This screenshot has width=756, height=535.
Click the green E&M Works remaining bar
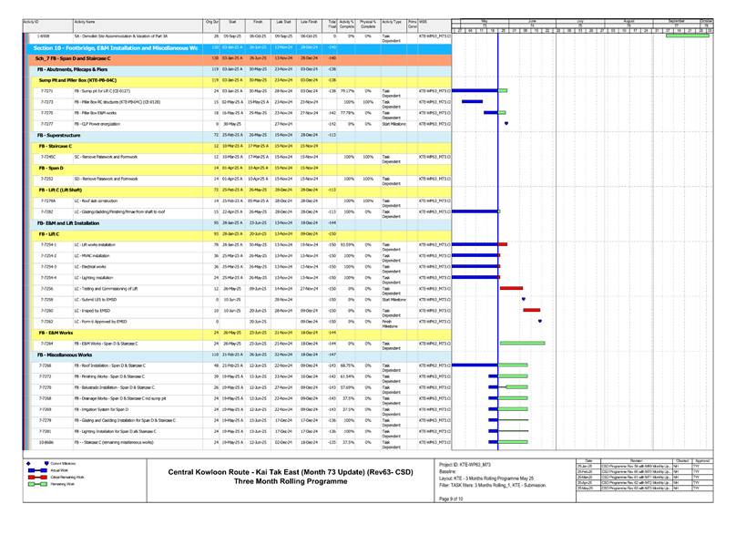[523, 344]
